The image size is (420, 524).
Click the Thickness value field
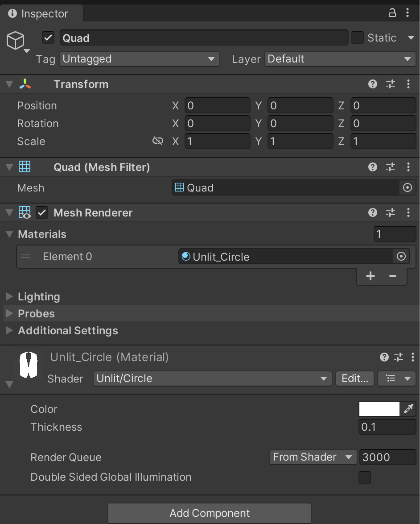coord(387,427)
